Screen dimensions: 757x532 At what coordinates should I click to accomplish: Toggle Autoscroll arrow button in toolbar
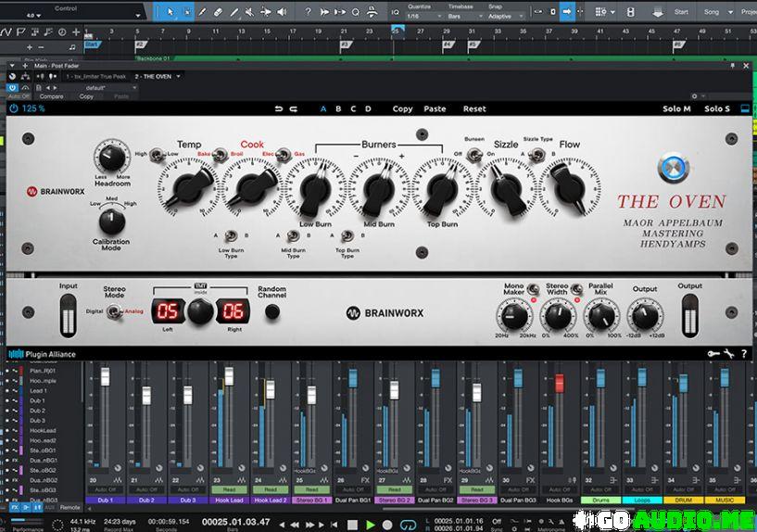tap(567, 12)
